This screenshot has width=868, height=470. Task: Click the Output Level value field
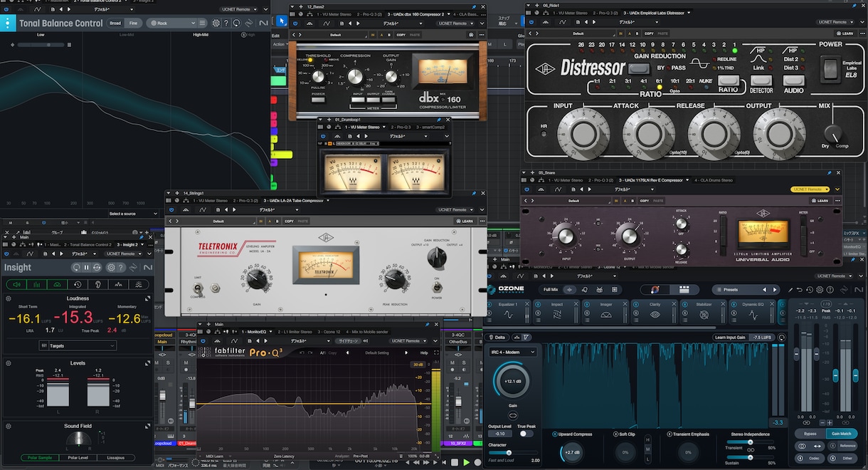(500, 434)
